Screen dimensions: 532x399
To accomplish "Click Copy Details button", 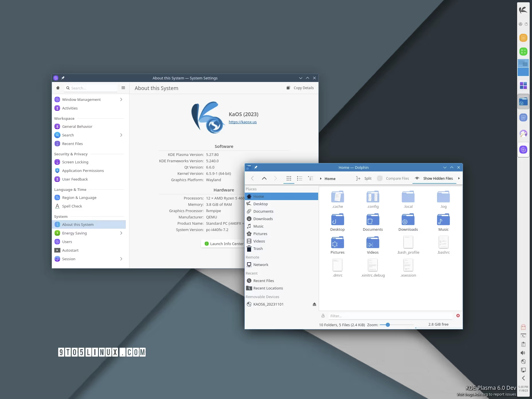I will (x=300, y=88).
